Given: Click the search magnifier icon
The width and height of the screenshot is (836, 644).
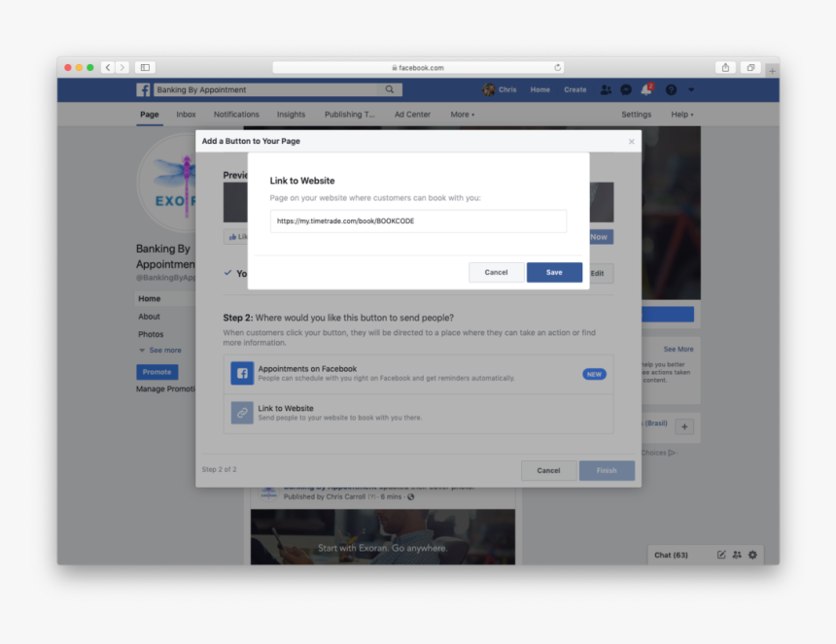Looking at the screenshot, I should point(389,88).
